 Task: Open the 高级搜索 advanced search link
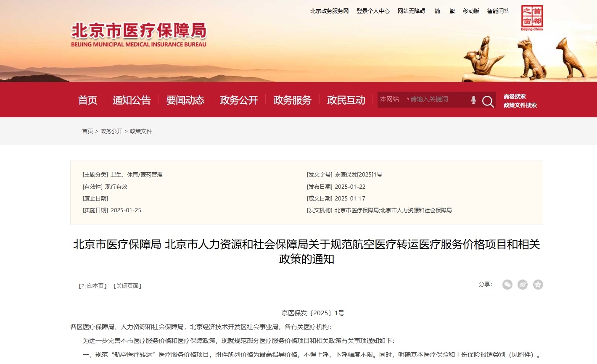515,96
